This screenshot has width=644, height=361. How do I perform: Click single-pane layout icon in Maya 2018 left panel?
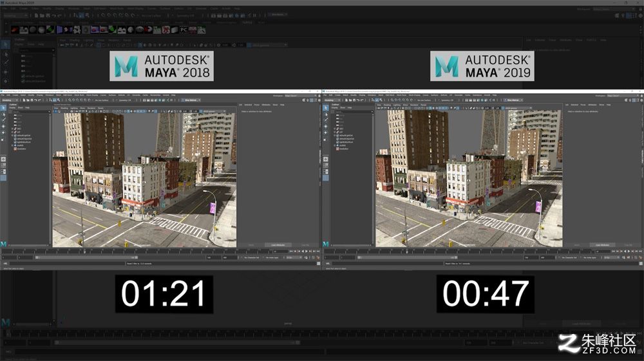coord(3,159)
